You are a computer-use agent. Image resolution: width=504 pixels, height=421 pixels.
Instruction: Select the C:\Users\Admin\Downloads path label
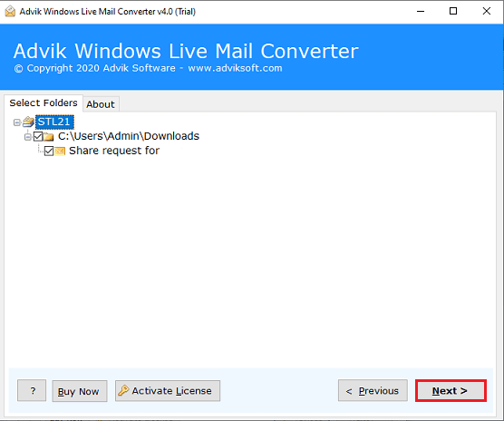pos(129,136)
